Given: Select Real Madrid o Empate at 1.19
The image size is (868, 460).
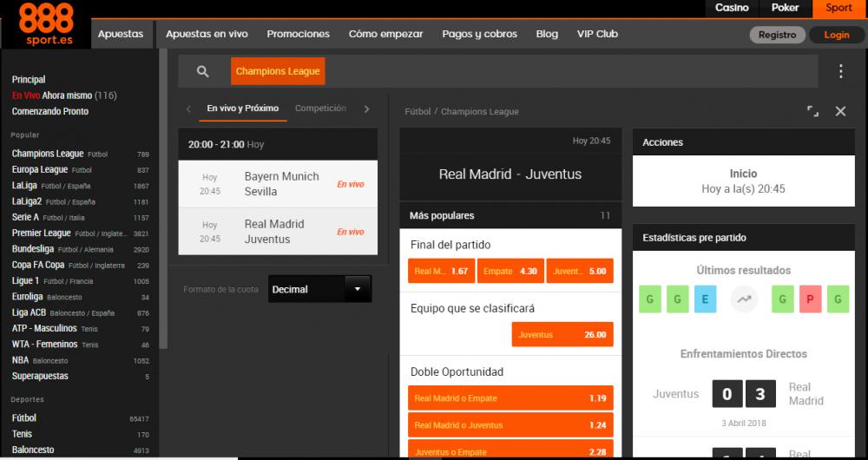Looking at the screenshot, I should (510, 398).
